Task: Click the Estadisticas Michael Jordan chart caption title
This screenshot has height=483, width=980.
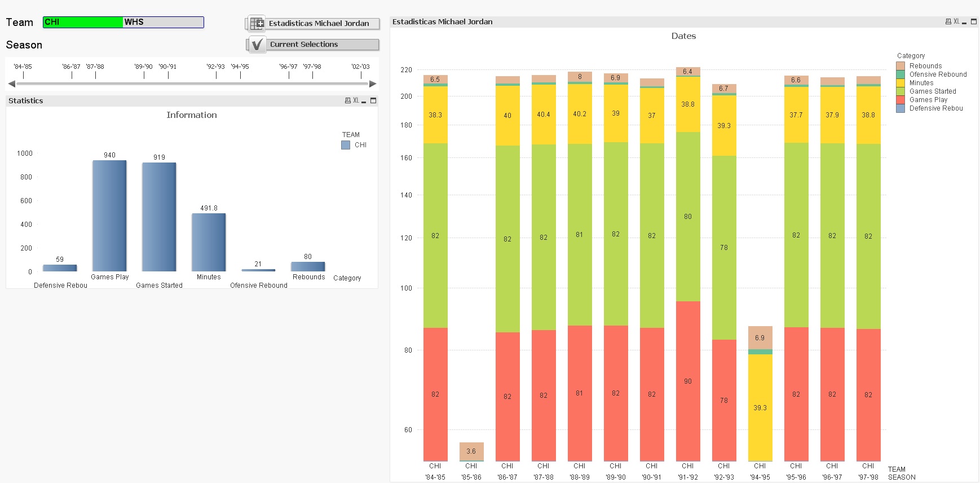Action: pos(443,21)
